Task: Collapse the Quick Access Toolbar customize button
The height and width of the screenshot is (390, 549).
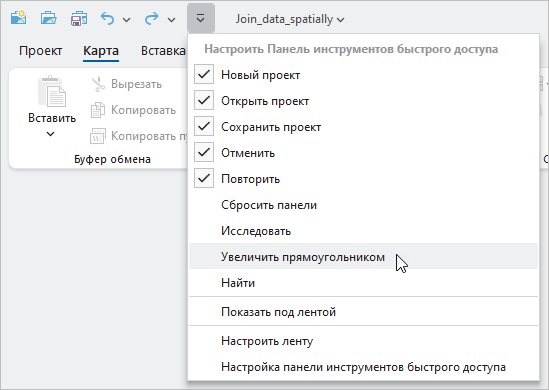Action: (x=201, y=18)
